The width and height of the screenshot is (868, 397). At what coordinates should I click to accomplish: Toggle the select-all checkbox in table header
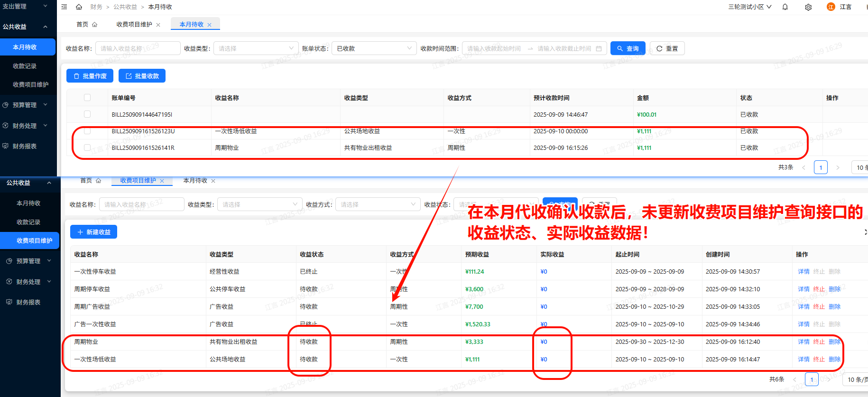(87, 98)
